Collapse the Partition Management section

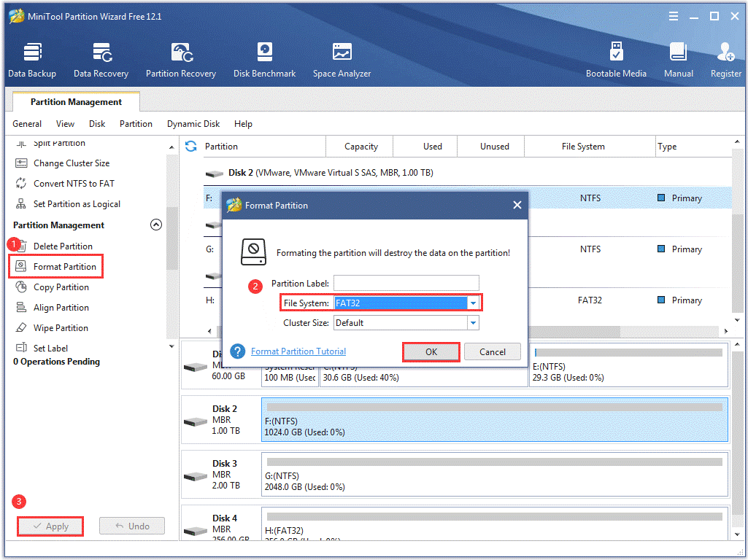(x=156, y=225)
